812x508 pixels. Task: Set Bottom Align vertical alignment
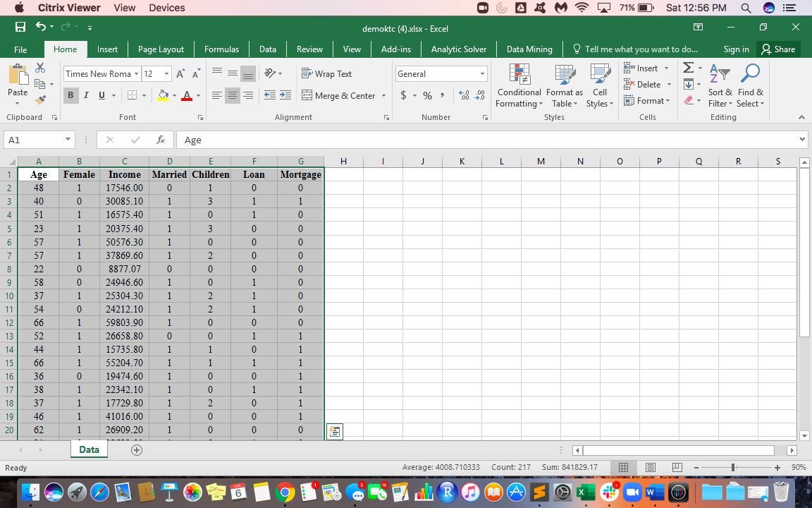pos(249,74)
